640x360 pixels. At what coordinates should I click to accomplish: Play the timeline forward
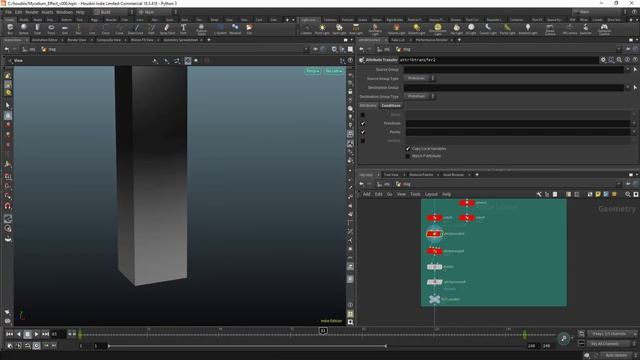click(x=36, y=334)
